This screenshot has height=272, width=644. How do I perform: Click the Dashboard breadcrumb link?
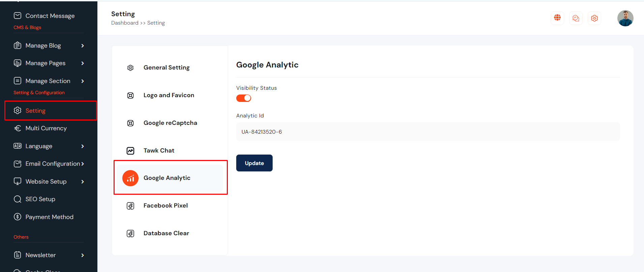(x=125, y=23)
